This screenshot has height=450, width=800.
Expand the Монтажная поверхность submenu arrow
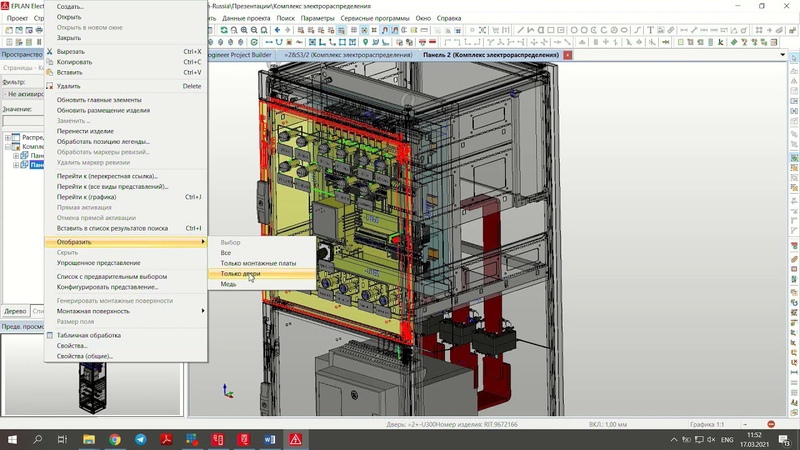click(203, 311)
